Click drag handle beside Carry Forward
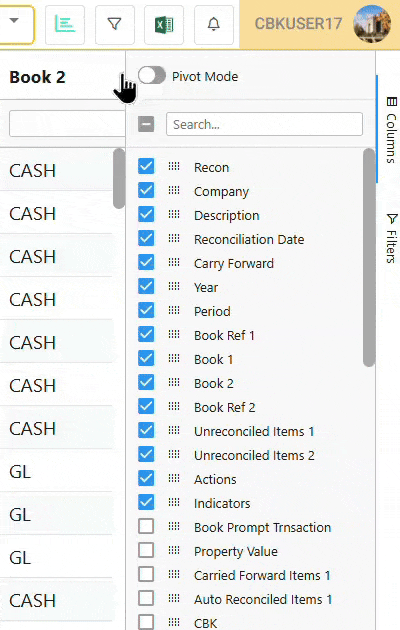This screenshot has height=630, width=400. [174, 262]
